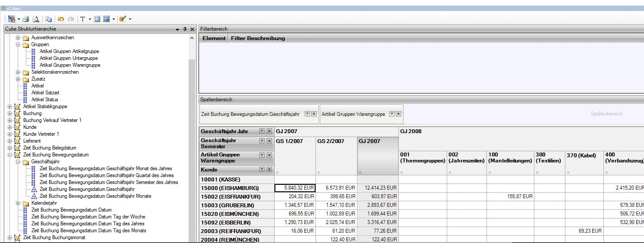Click the empty Spaltenbereich drop zone label

click(x=606, y=114)
